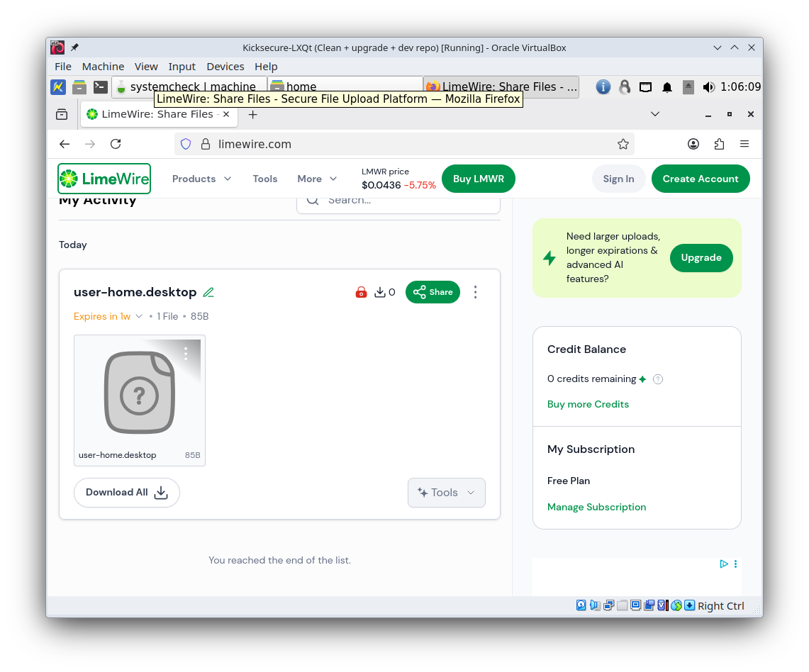Reload the page in Firefox
Screen dimensions: 809x672
(116, 144)
